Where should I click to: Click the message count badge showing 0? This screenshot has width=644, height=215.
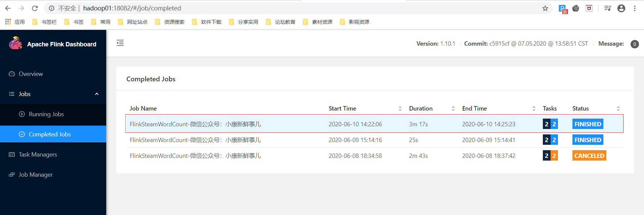pyautogui.click(x=635, y=44)
